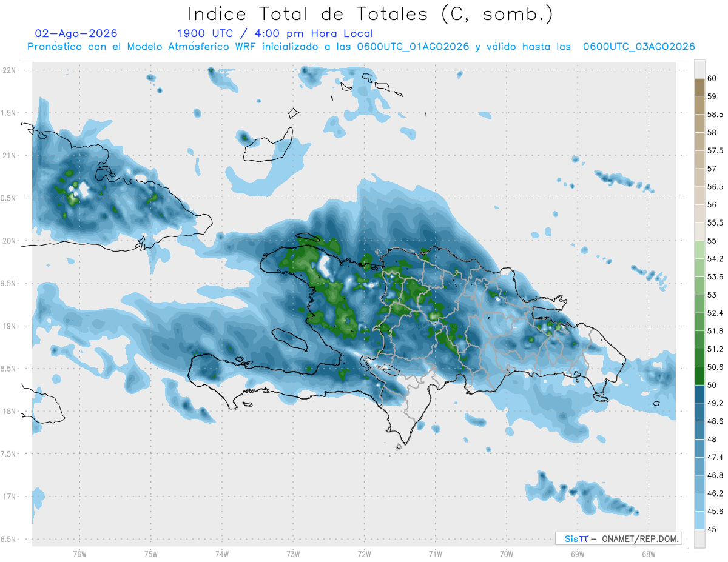Pick the dark brown swatch between 59 and 60
The height and width of the screenshot is (562, 728).
tap(699, 87)
